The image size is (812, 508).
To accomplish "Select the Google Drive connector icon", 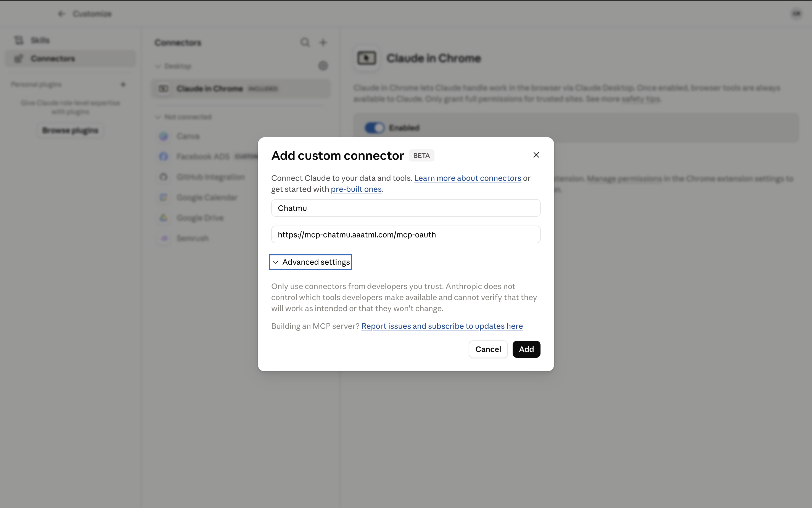I will (164, 218).
